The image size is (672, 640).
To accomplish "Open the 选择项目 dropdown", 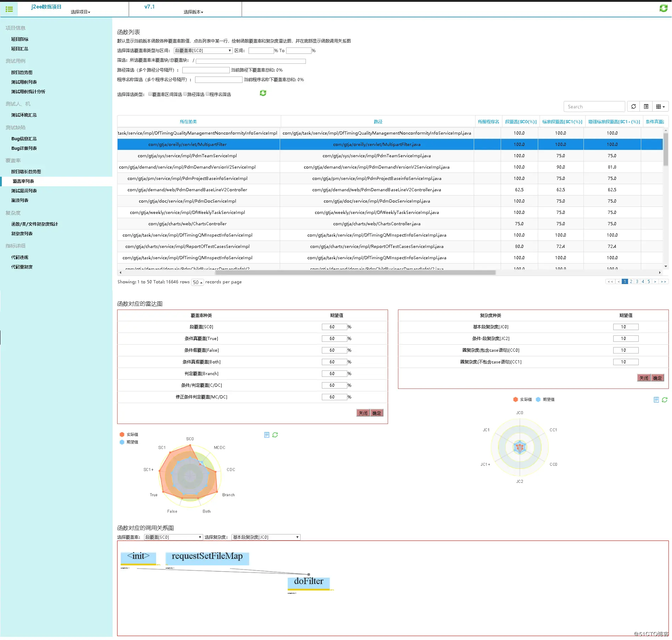I will 80,12.
